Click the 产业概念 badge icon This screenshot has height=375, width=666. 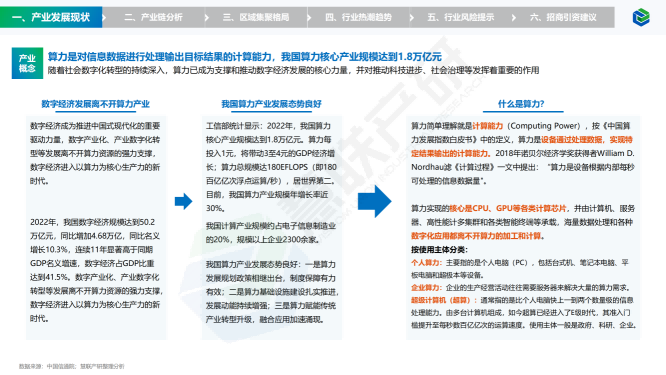coord(27,63)
